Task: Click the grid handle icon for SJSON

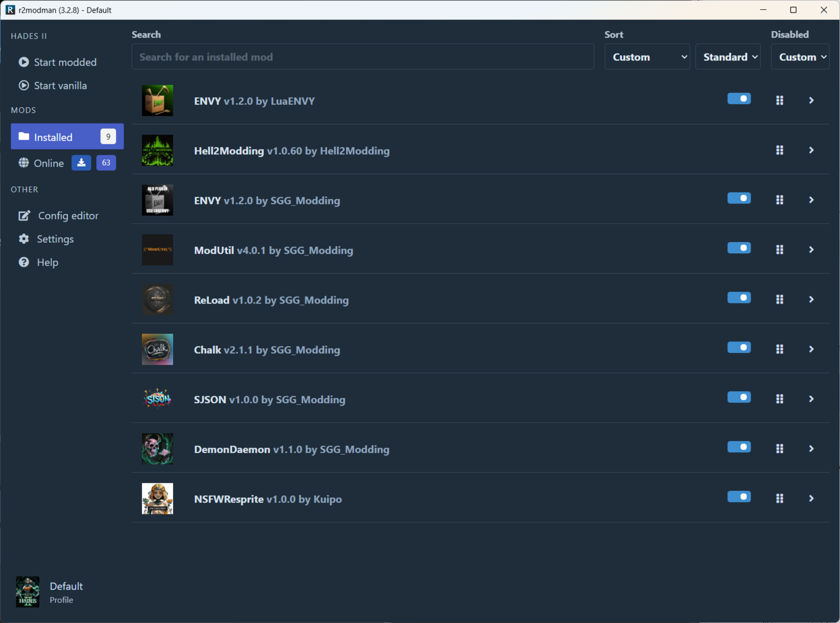Action: coord(779,399)
